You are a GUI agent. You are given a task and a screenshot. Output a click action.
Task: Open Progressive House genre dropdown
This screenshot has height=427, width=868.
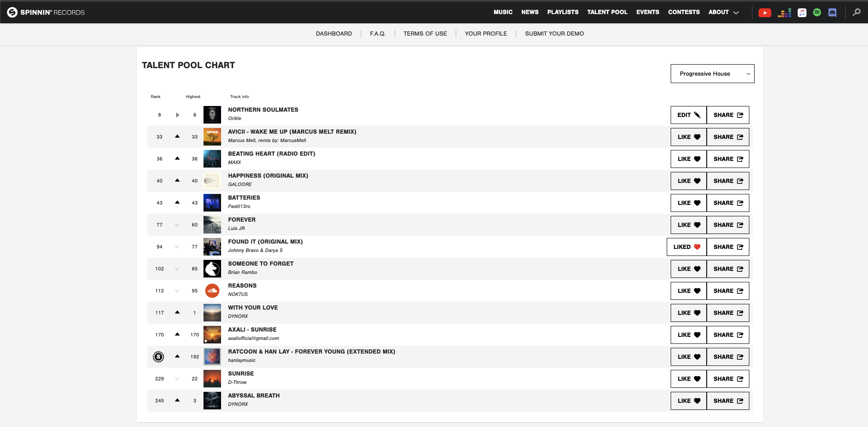712,73
